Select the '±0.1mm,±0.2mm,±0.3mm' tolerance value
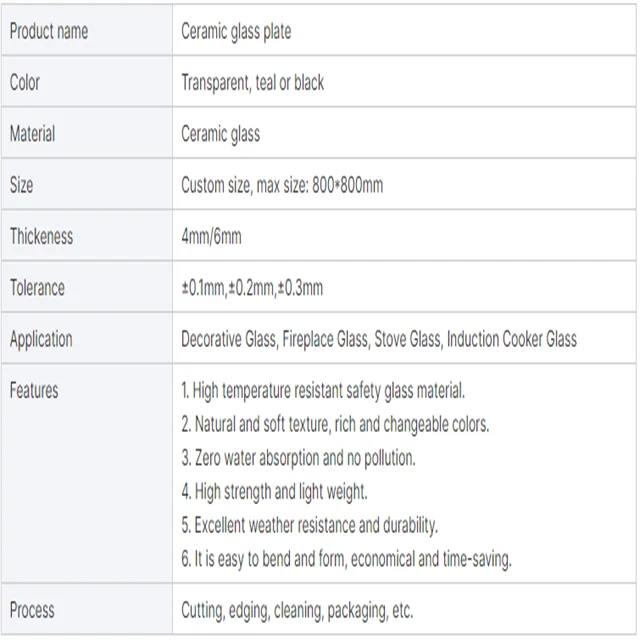 pos(252,288)
